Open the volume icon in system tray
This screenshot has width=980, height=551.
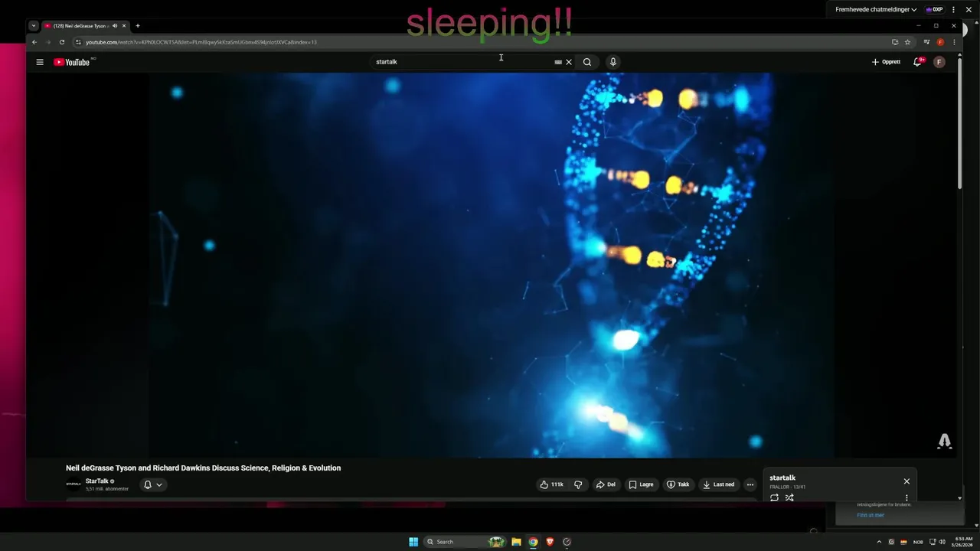[942, 542]
